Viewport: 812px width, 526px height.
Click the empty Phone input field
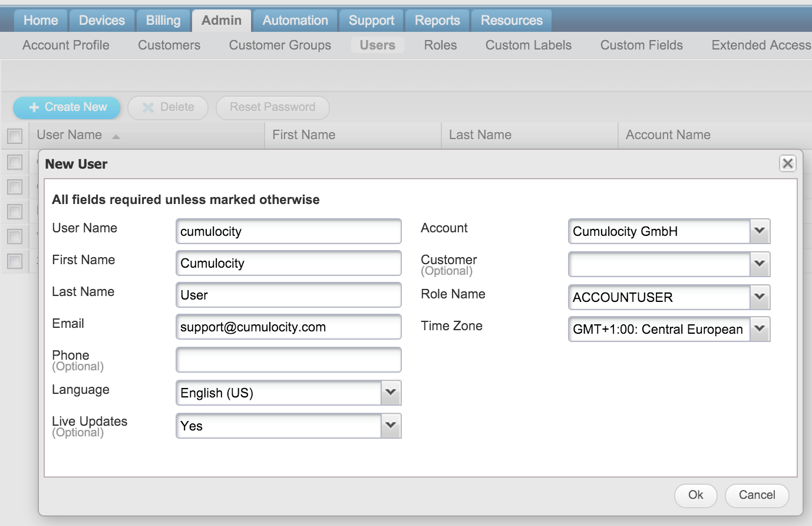tap(288, 359)
